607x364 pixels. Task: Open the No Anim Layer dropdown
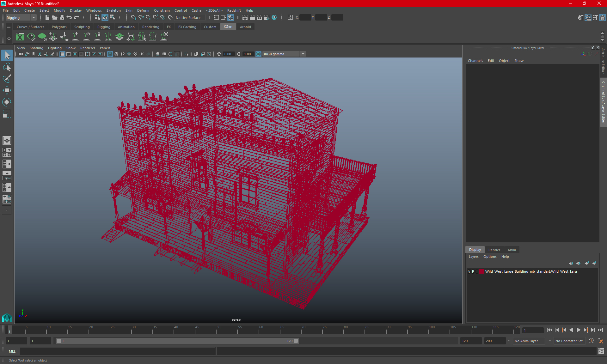pos(529,341)
